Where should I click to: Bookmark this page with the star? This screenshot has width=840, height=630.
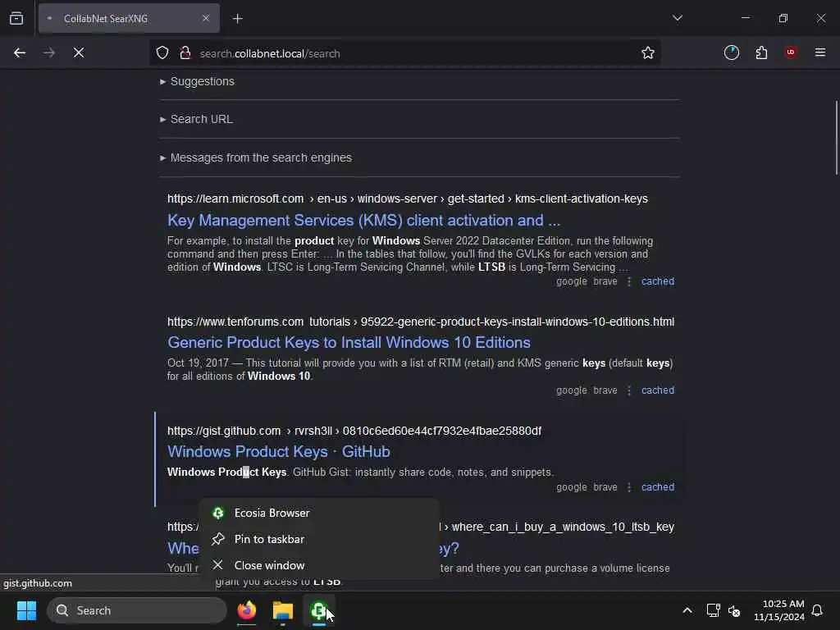coord(648,52)
